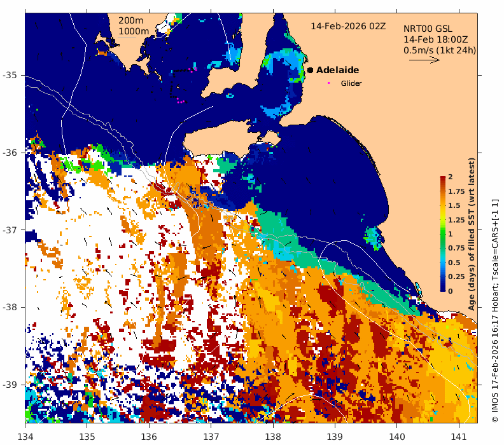Click latitude axis label '-36'
The width and height of the screenshot is (504, 445).
(10, 153)
